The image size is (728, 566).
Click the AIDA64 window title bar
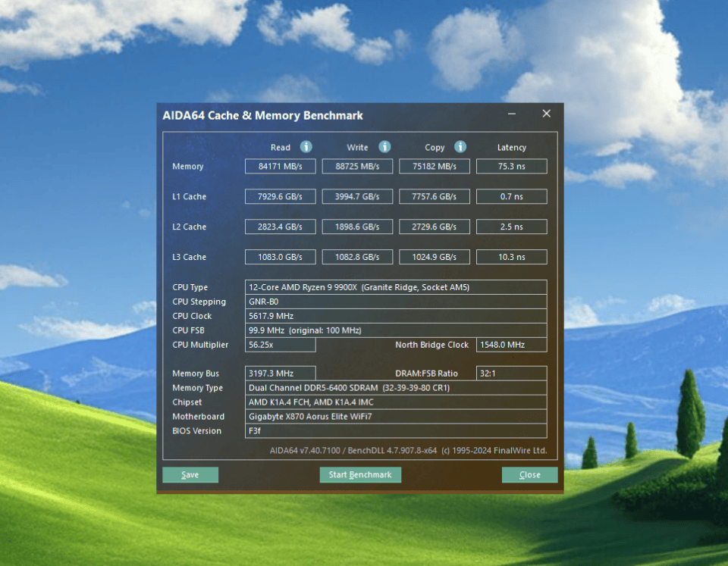click(x=318, y=114)
